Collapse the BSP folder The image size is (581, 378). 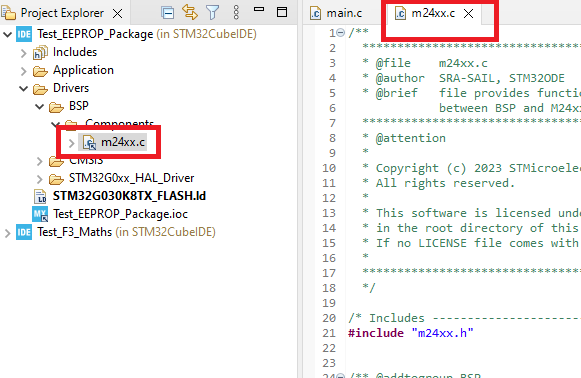point(40,107)
